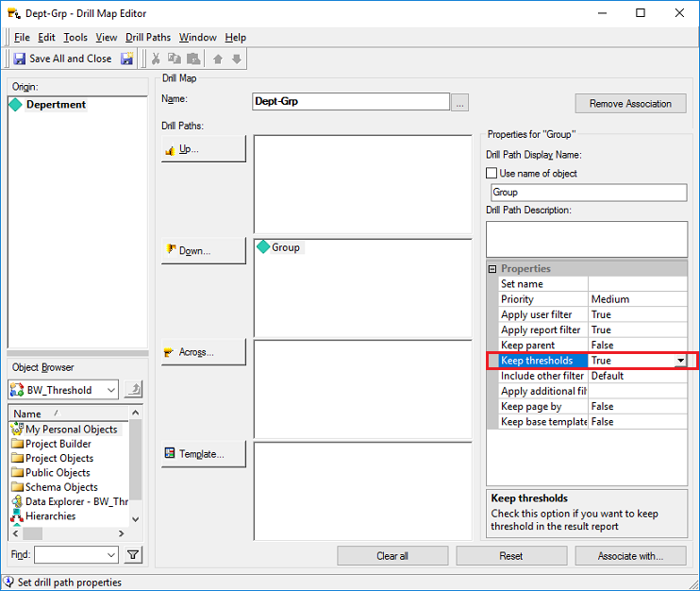This screenshot has width=700, height=591.
Task: Open the View menu
Action: pyautogui.click(x=107, y=38)
